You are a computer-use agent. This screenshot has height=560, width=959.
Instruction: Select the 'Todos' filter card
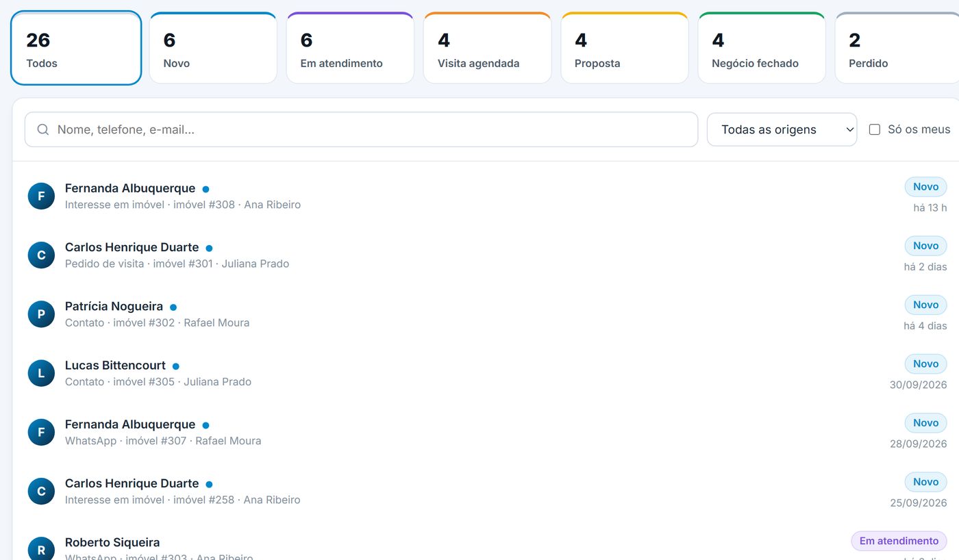click(76, 48)
